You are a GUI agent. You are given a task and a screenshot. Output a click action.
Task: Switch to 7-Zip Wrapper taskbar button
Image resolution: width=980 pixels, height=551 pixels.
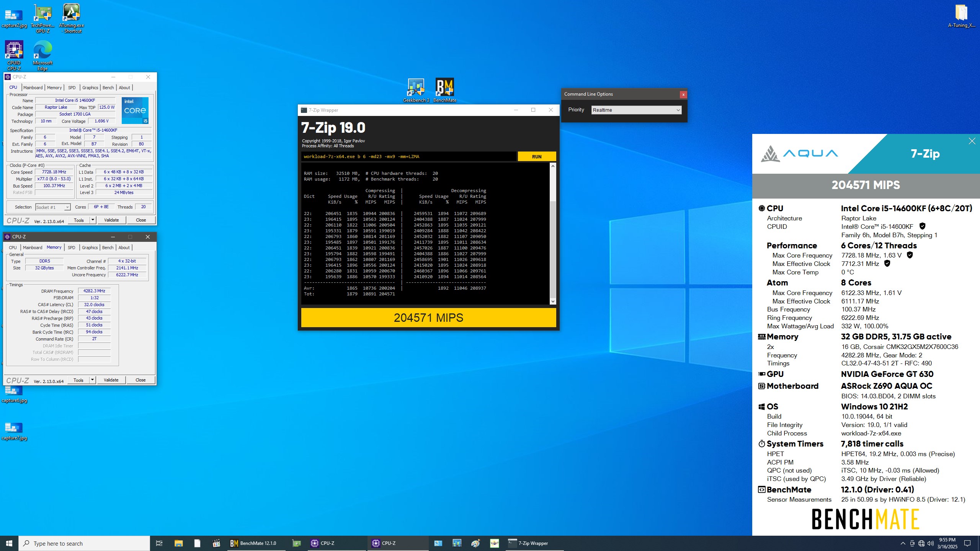pos(534,543)
